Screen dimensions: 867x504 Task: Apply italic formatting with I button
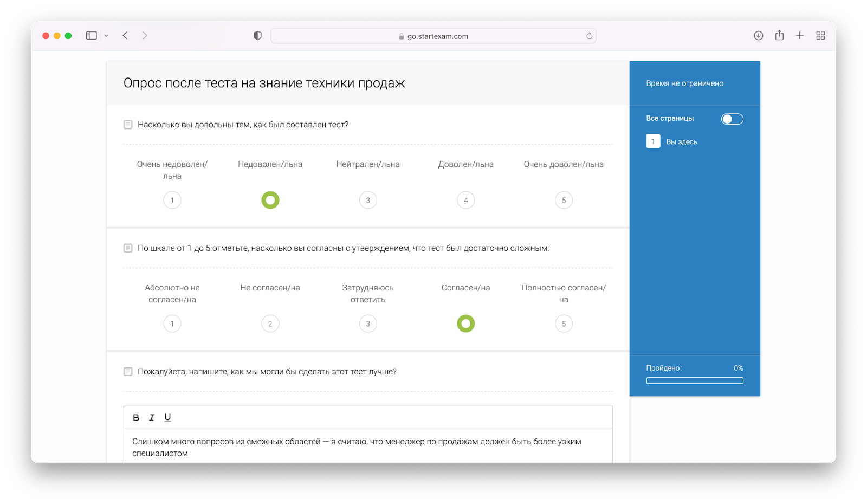click(152, 418)
